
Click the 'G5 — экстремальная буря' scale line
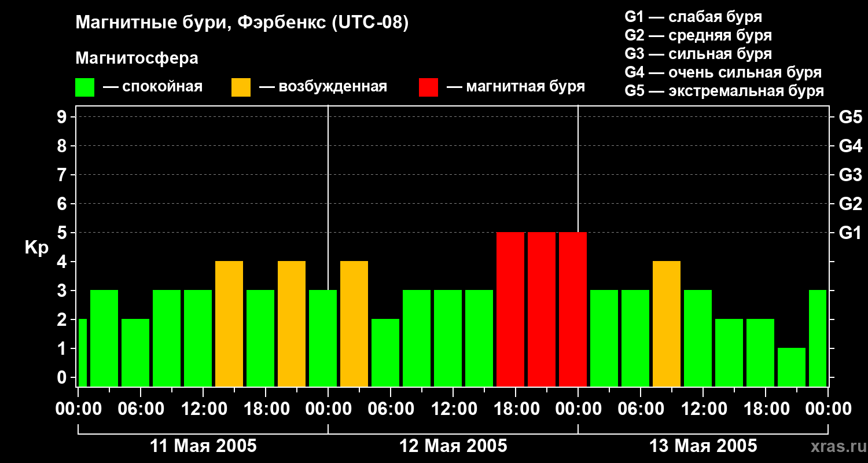pos(724,91)
